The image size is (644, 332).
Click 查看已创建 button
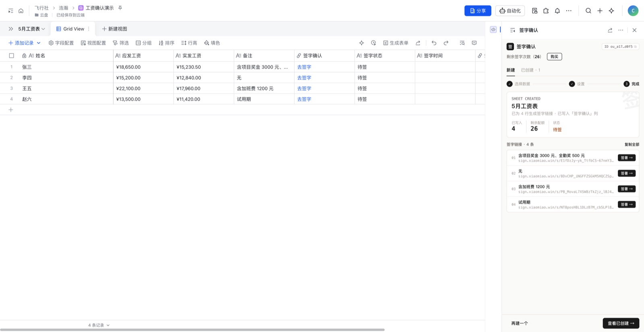(621, 323)
